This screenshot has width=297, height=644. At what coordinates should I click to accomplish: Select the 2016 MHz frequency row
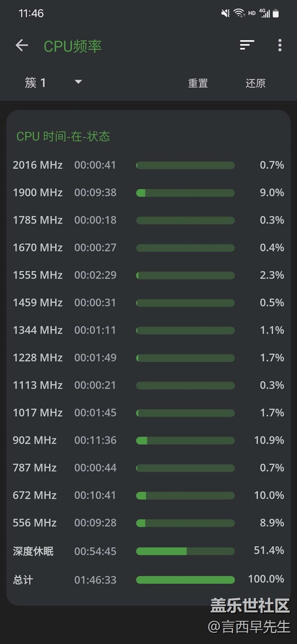148,165
